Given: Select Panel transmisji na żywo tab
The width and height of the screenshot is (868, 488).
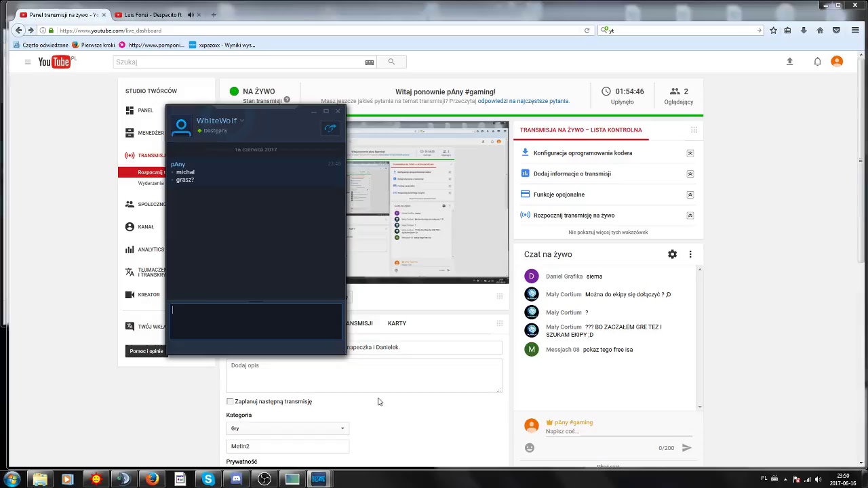Looking at the screenshot, I should 62,15.
